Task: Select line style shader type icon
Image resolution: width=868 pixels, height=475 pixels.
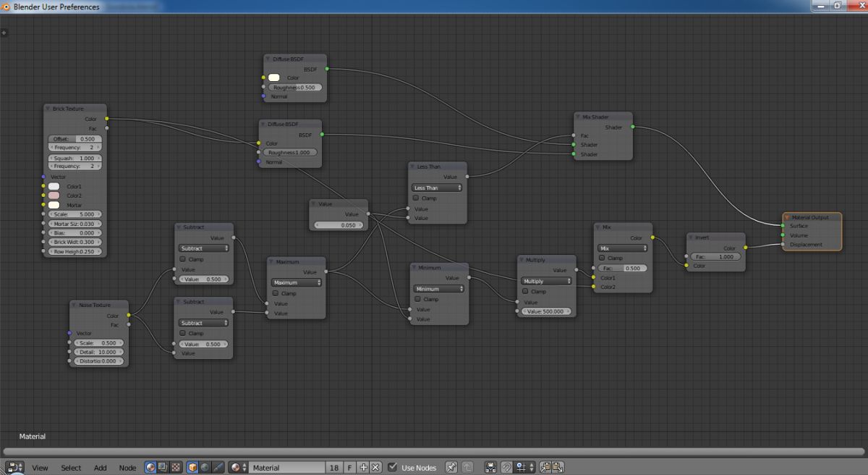Action: [x=218, y=468]
